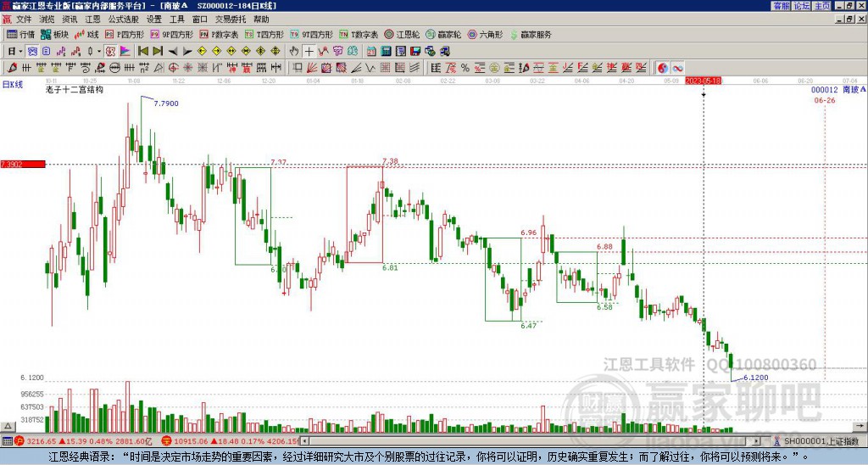Viewport: 868px width, 465px height.
Task: Open the 帮助 menu
Action: (261, 20)
